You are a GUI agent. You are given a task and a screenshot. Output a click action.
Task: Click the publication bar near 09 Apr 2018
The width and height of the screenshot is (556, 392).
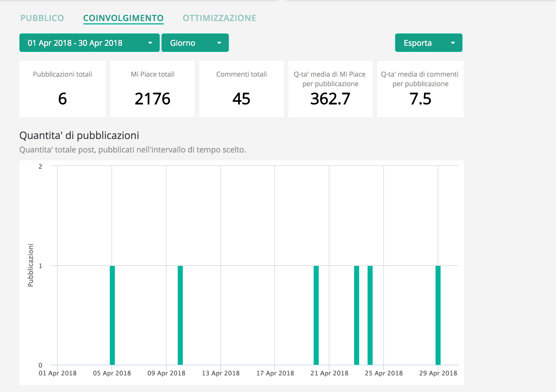click(180, 314)
